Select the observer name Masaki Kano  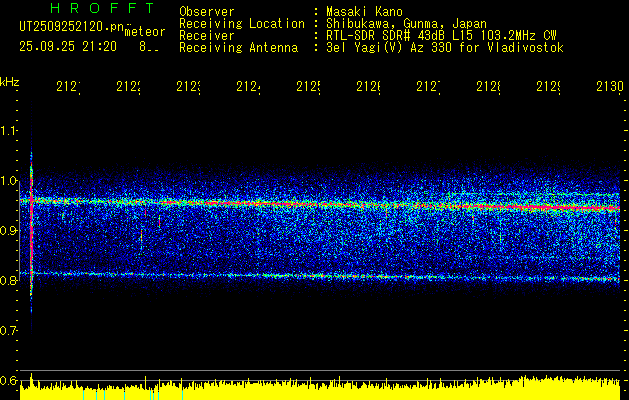[364, 12]
